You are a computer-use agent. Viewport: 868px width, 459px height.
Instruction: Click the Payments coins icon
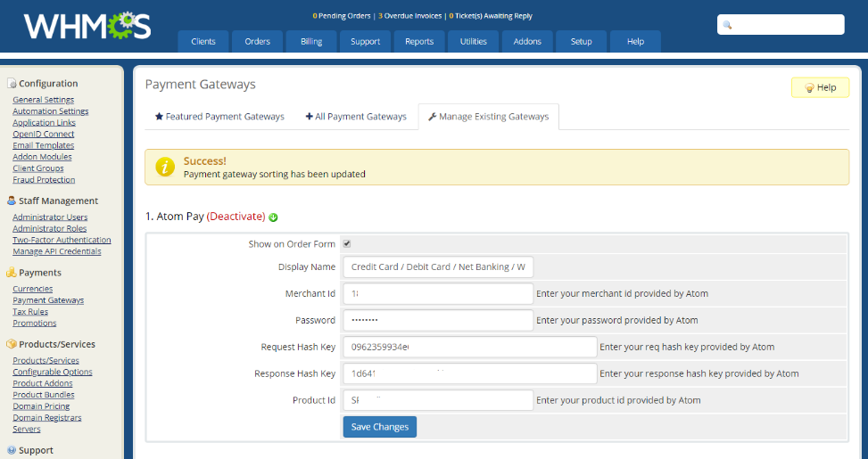pyautogui.click(x=12, y=272)
